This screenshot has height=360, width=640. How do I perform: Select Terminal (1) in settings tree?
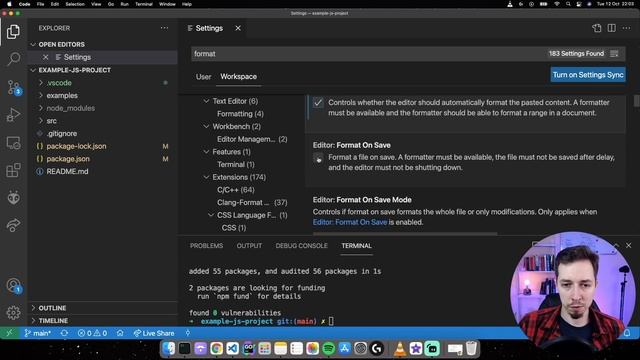click(236, 164)
